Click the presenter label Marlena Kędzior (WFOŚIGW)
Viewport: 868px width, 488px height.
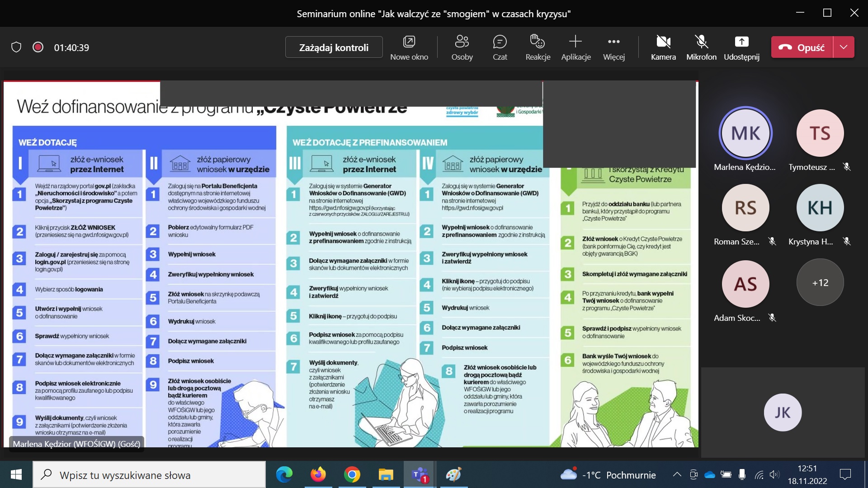(76, 444)
